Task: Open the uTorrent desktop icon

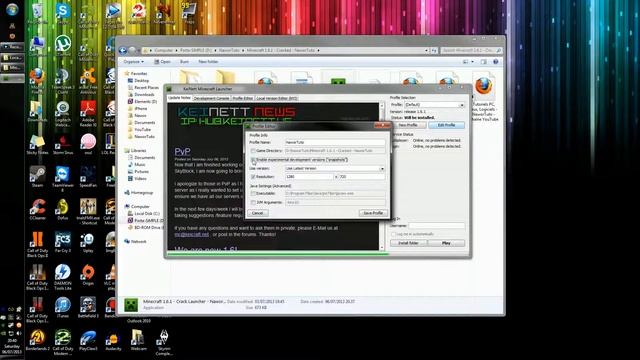Action: click(x=63, y=45)
